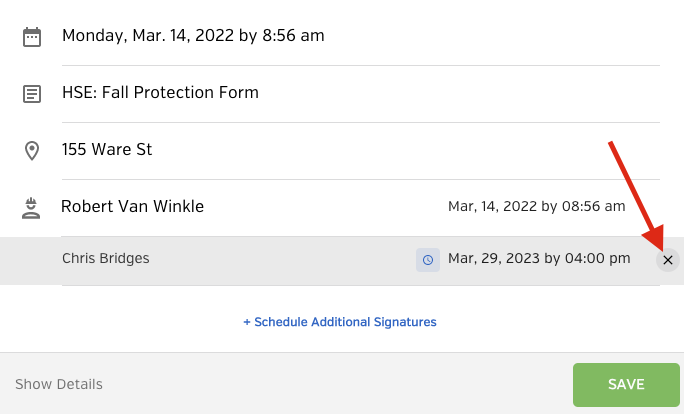Click the blue clock icon for Chris Bridges
Screen dimensions: 684x414
(428, 260)
